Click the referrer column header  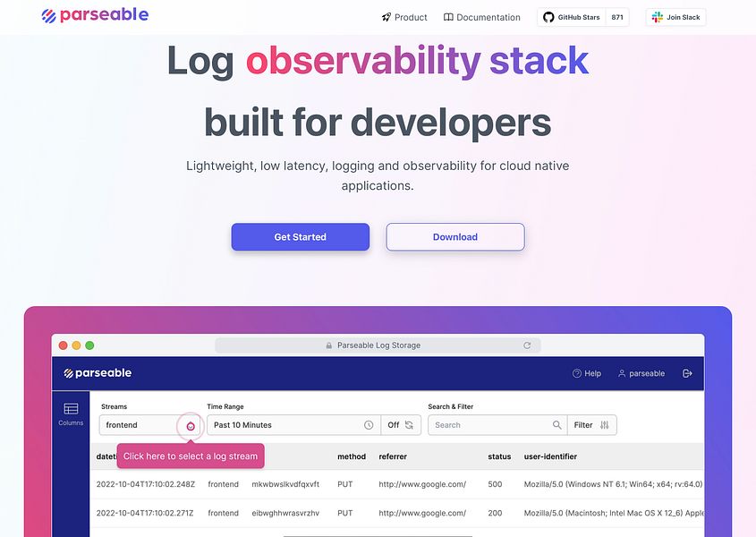pos(393,456)
